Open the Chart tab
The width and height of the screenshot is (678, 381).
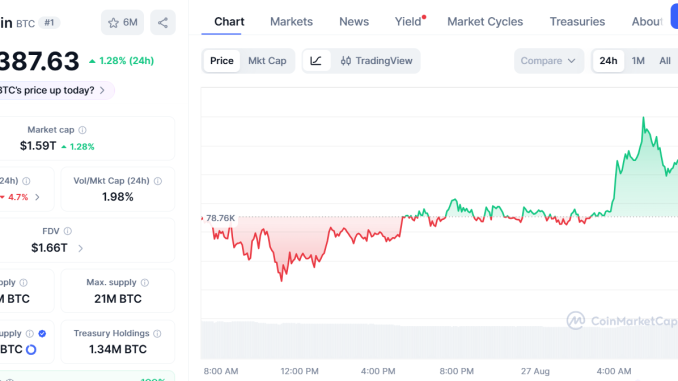(x=229, y=22)
